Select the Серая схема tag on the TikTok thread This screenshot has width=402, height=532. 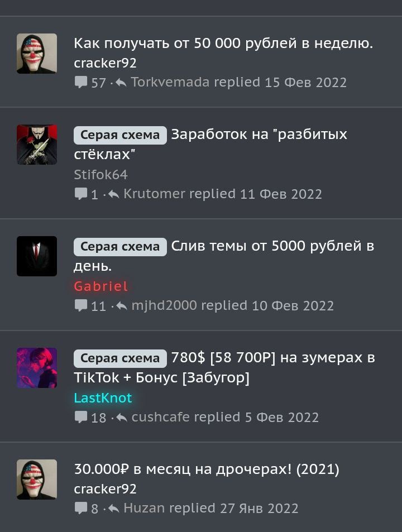coord(120,358)
